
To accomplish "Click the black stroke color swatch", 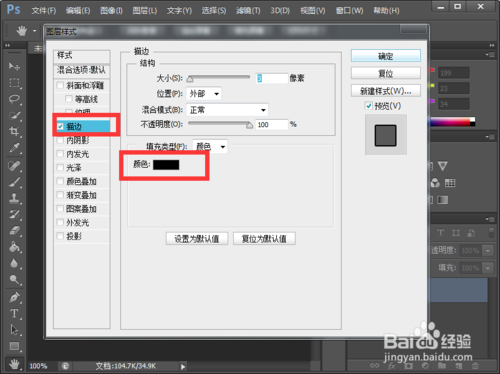I will coord(166,165).
